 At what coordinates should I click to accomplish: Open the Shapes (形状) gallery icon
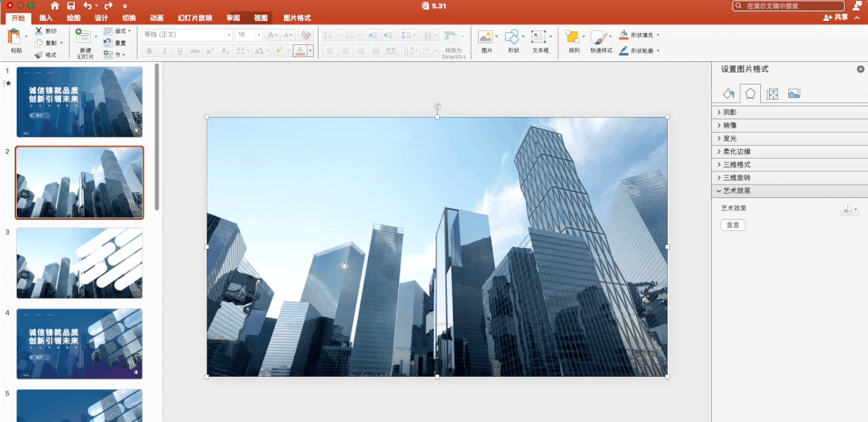tap(512, 37)
